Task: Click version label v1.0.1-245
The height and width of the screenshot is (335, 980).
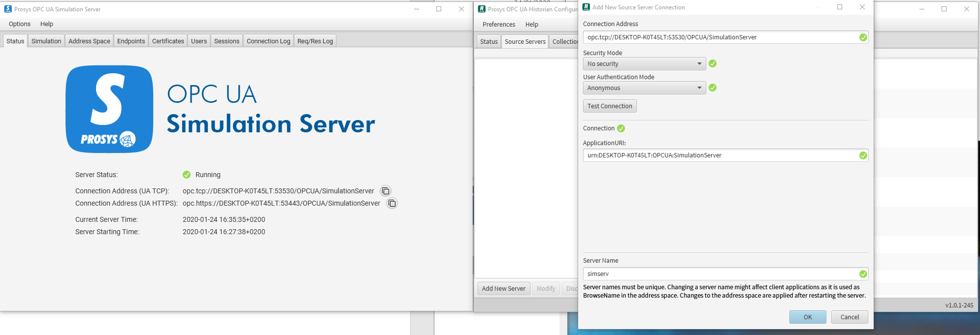Action: 959,305
